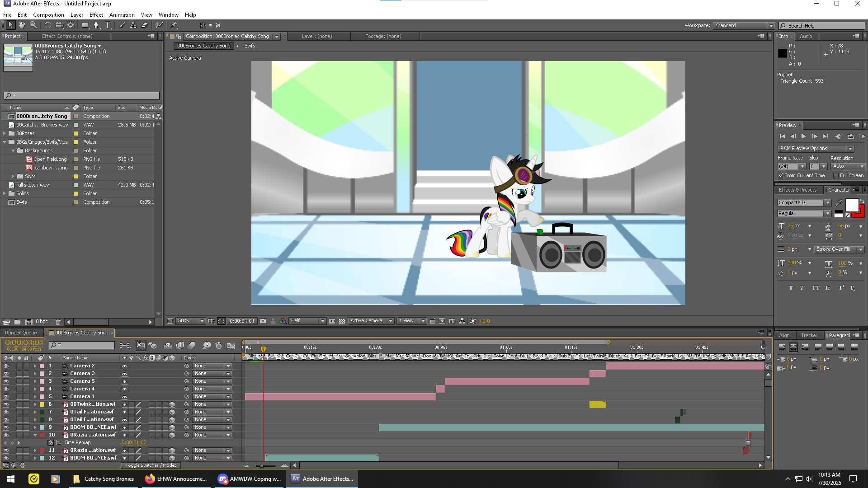Enable the Full Screen checkbox
Screen dimensions: 868x488
836,175
